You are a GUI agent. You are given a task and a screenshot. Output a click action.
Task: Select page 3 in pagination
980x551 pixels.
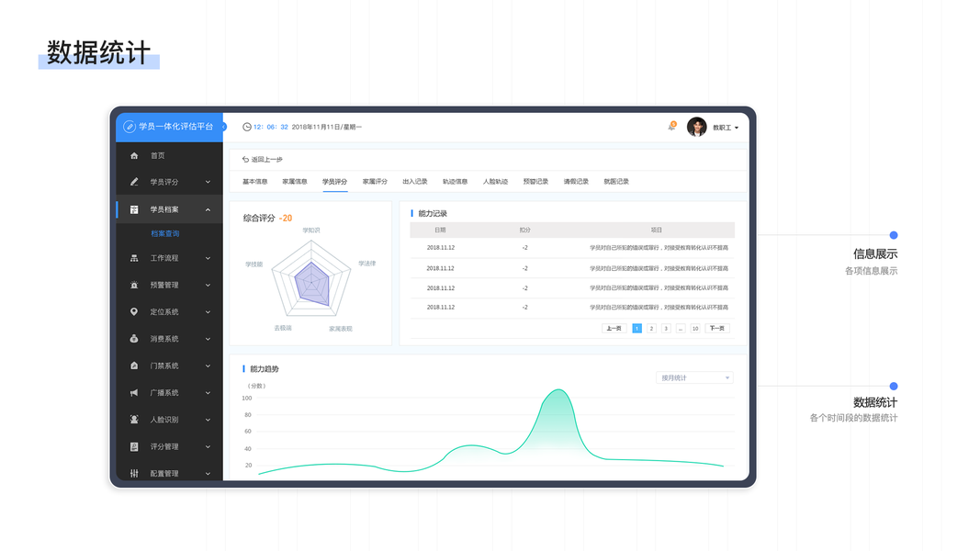(x=666, y=328)
